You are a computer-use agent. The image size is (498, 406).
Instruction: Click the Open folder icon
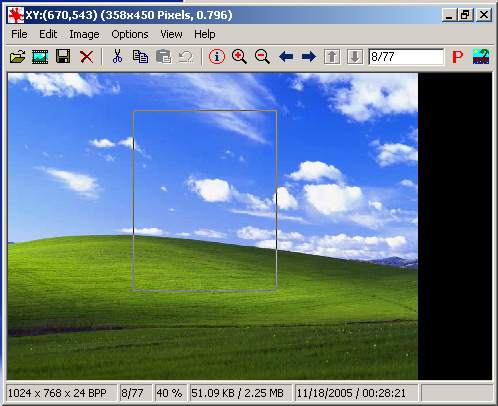click(17, 57)
